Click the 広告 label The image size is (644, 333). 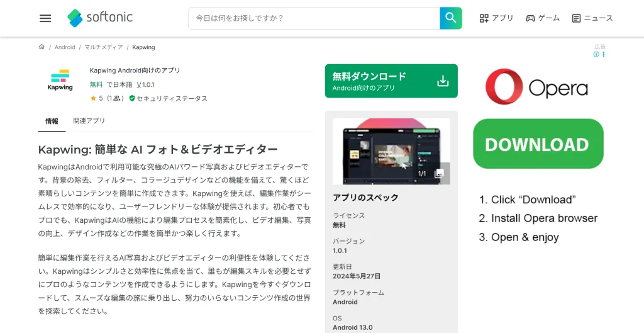pos(600,47)
